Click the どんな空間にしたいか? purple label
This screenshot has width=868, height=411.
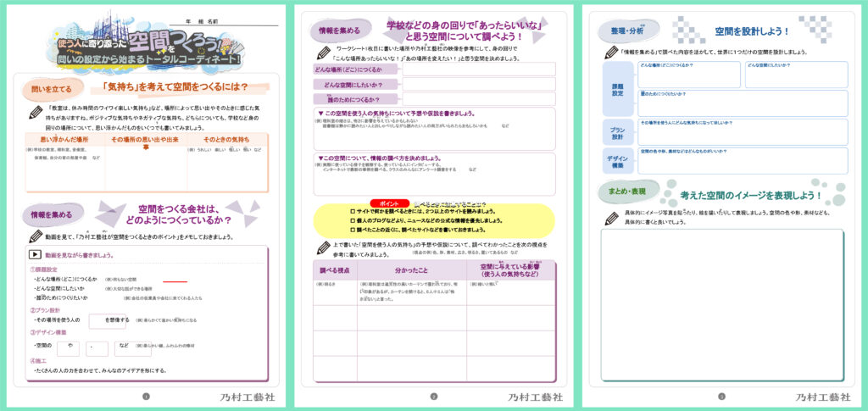[x=355, y=85]
